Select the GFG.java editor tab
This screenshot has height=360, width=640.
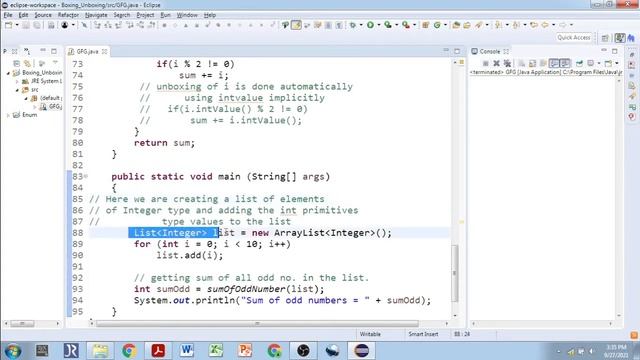(87, 51)
